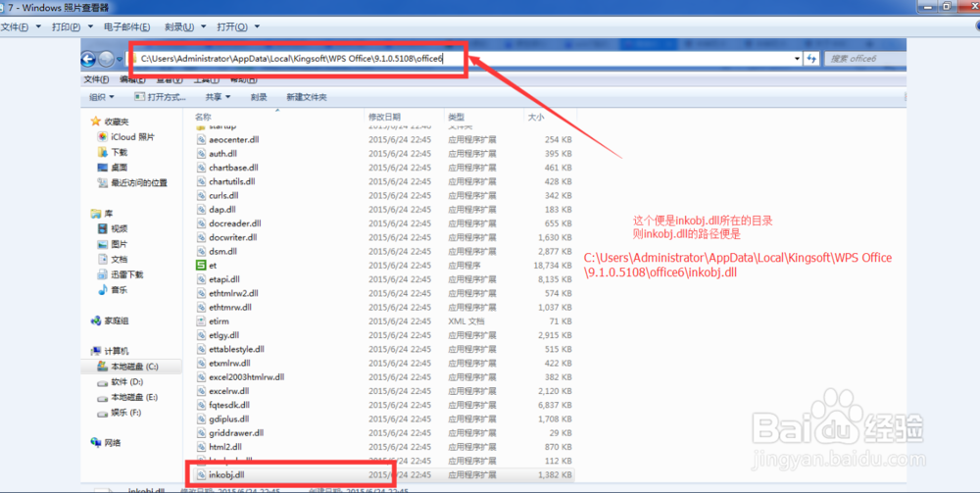Image resolution: width=980 pixels, height=493 pixels.
Task: Open the Photo Viewer 打印(P) dropdown
Action: pyautogui.click(x=72, y=26)
